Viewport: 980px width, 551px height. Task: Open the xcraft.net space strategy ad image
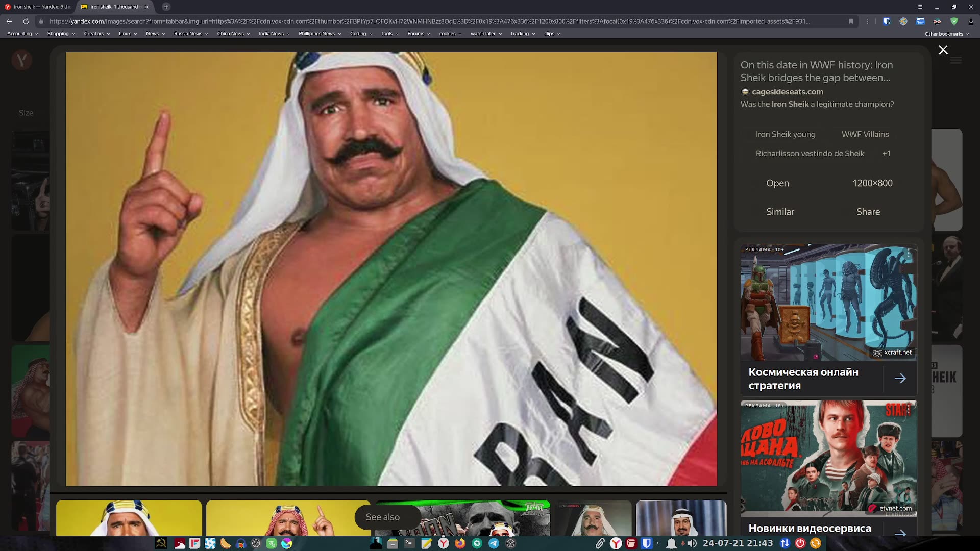(829, 303)
